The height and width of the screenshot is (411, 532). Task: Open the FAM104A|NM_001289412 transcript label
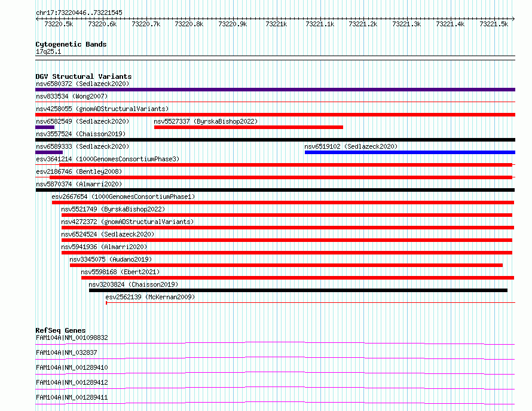click(72, 382)
